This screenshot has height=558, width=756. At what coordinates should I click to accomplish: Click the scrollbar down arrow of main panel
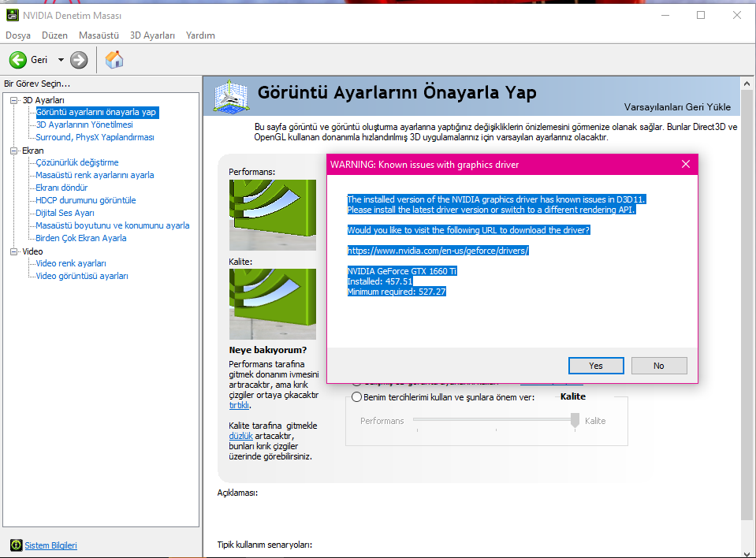[747, 553]
